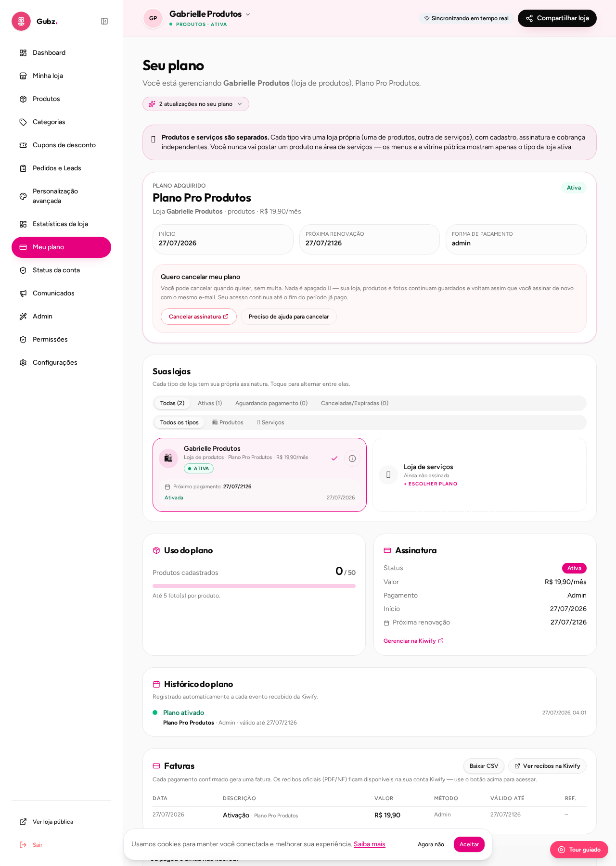Viewport: 616px width, 866px height.
Task: Choose a plan for Loja de serviços
Action: pyautogui.click(x=431, y=484)
